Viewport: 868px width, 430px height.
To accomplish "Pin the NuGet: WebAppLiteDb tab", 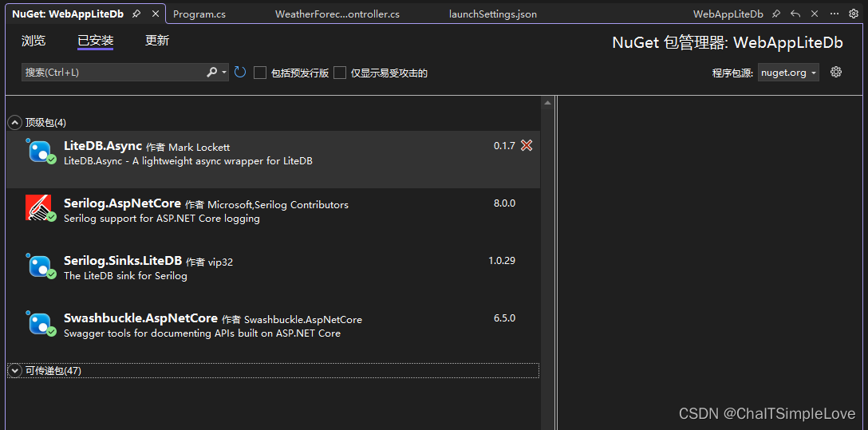I will (136, 14).
